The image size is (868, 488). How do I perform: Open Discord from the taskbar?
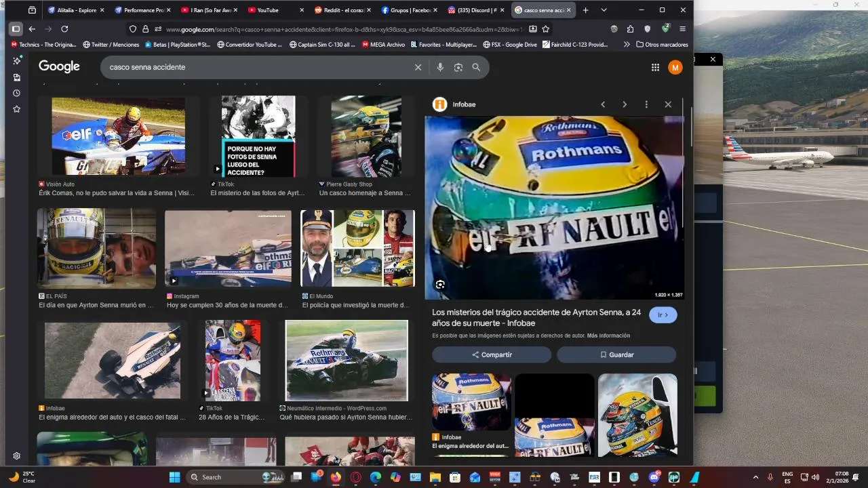click(x=654, y=477)
